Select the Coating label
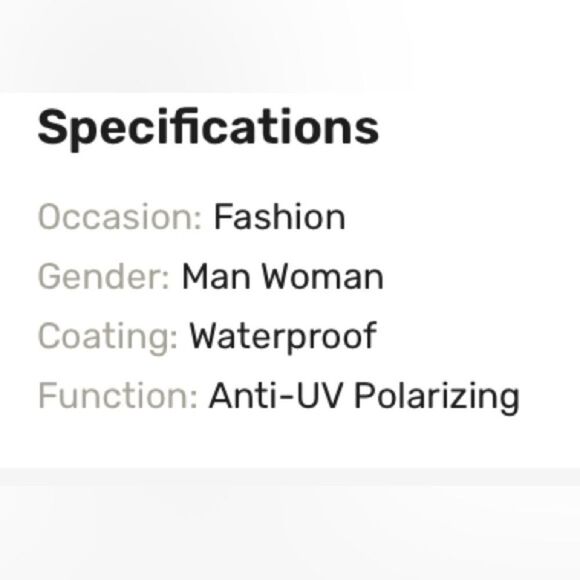Screen dimensions: 580x580 108,338
